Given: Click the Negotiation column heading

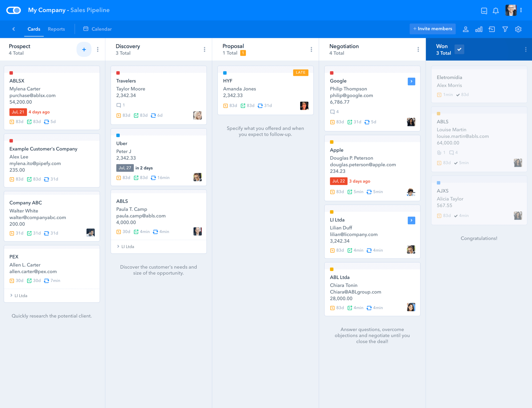Looking at the screenshot, I should (x=344, y=46).
